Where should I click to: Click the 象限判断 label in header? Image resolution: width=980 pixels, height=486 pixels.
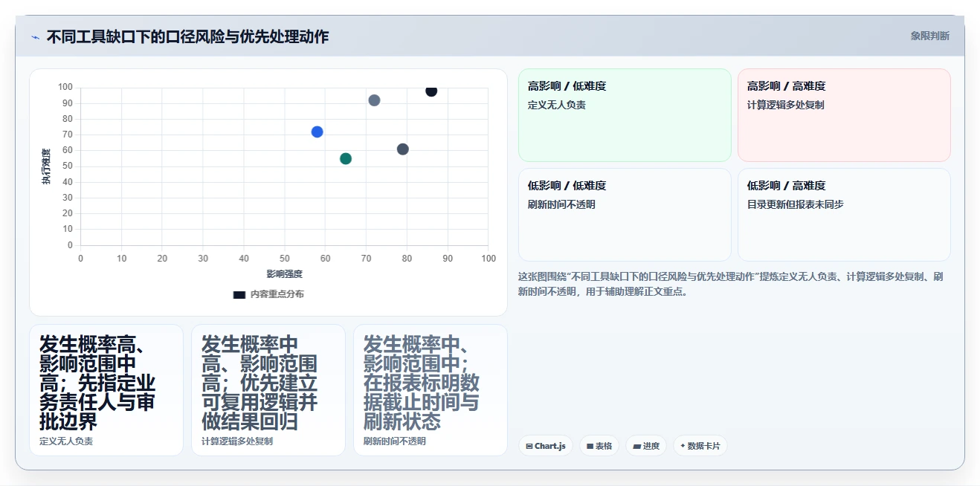930,36
